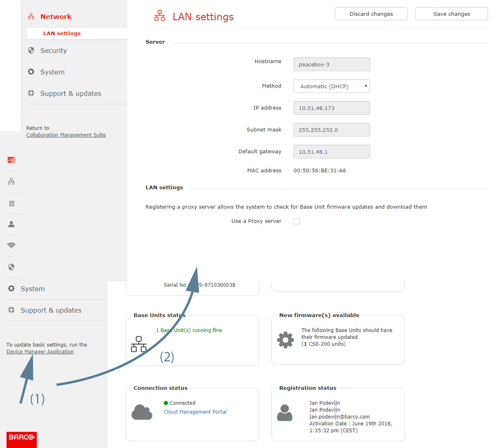
Task: Click the network icon in Base Units status card
Action: pos(139,344)
